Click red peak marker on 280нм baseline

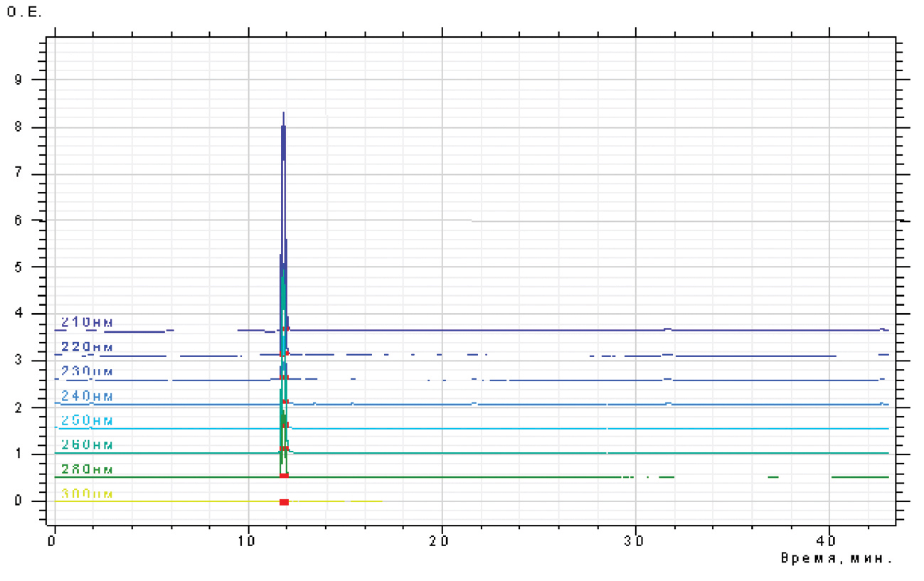coord(284,475)
